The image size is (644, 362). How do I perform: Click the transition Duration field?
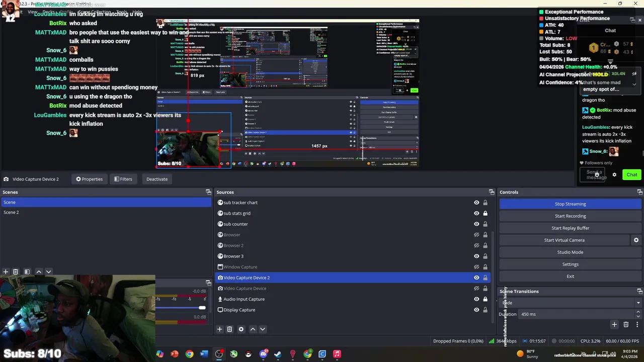576,314
